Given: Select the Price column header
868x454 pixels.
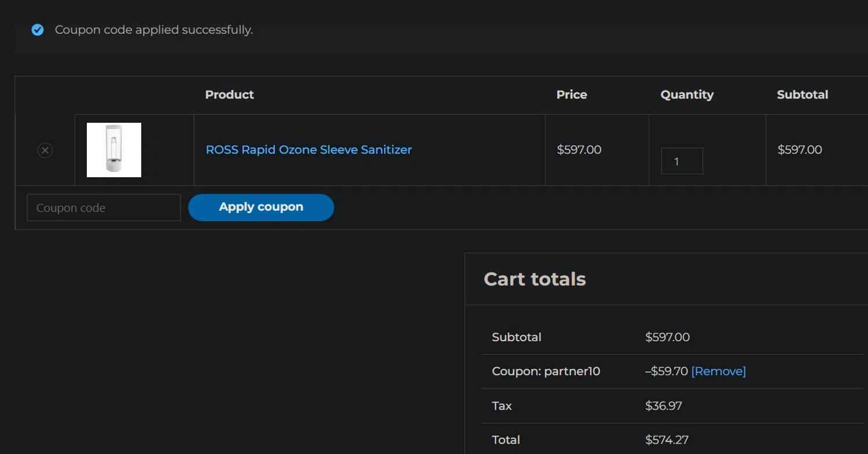Looking at the screenshot, I should point(572,94).
